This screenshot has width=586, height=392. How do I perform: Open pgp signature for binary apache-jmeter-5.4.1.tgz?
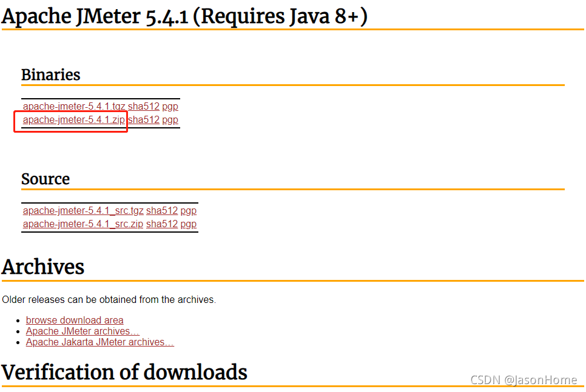(170, 107)
